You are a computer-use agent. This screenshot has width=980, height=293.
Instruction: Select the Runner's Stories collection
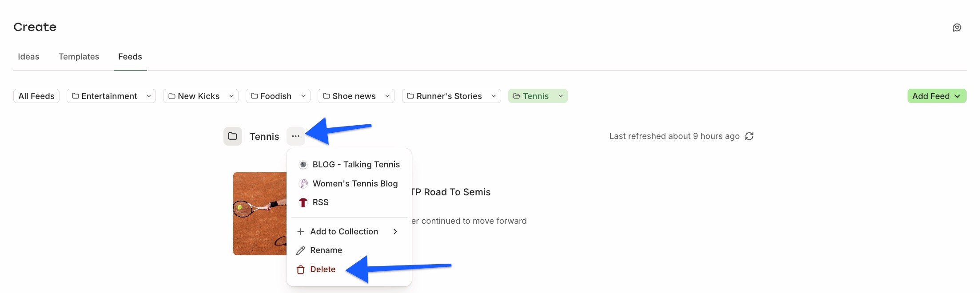[x=445, y=96]
